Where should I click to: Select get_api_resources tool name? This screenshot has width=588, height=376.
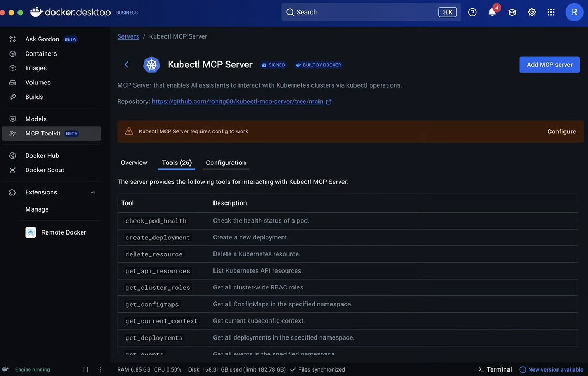(157, 271)
